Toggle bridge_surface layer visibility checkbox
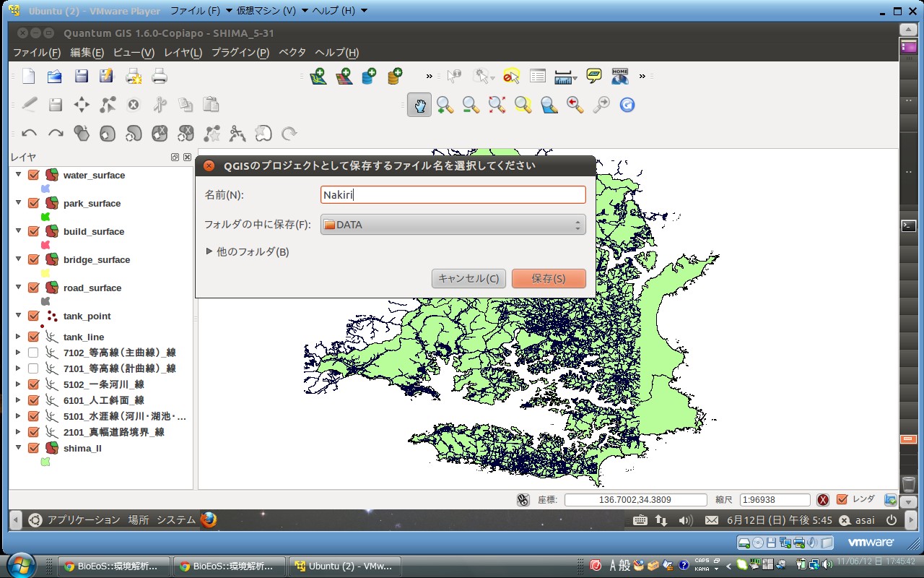Viewport: 924px width, 578px height. [x=33, y=259]
